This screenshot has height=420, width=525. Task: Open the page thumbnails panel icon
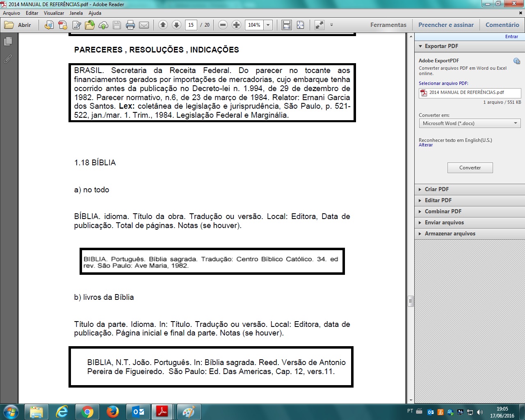[8, 41]
